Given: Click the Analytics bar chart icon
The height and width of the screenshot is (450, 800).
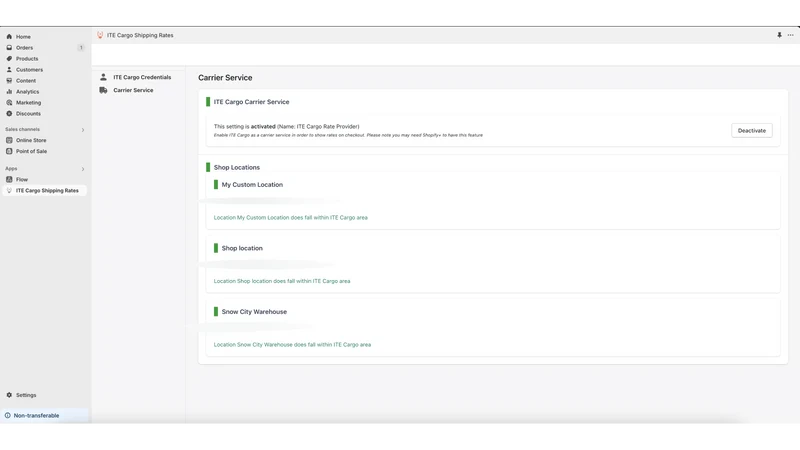Looking at the screenshot, I should coord(9,92).
